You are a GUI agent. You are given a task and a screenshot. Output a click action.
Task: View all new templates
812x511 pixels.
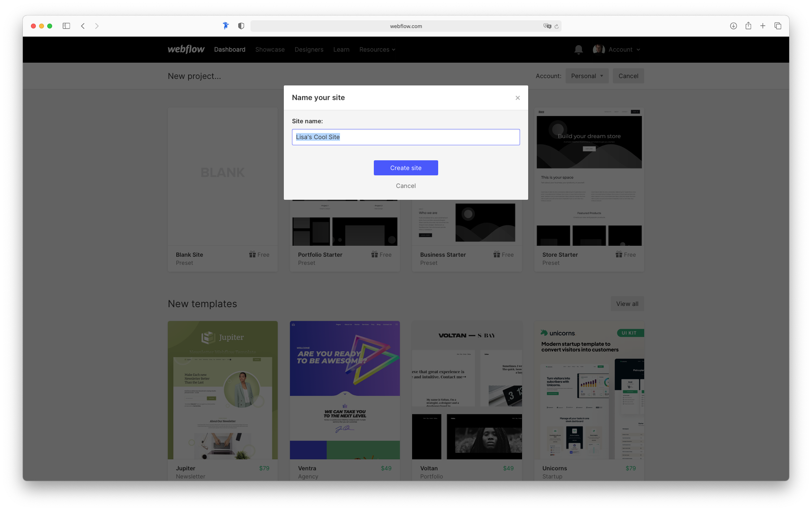coord(627,304)
